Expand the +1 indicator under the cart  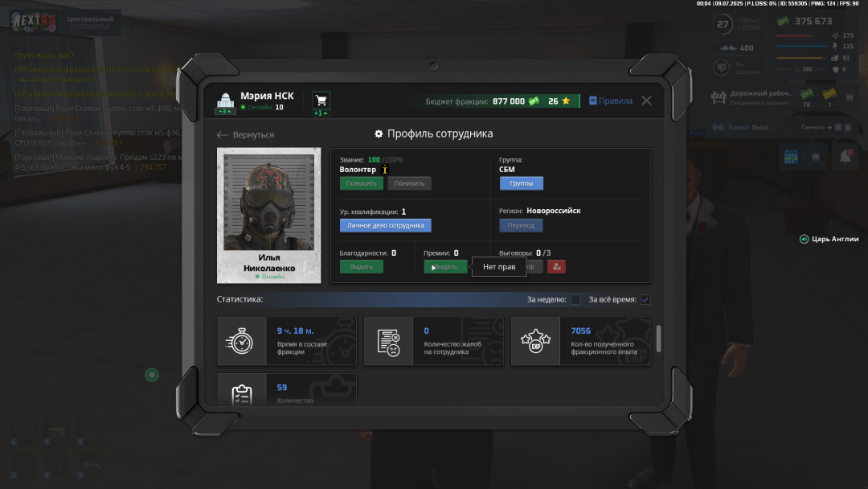[321, 113]
